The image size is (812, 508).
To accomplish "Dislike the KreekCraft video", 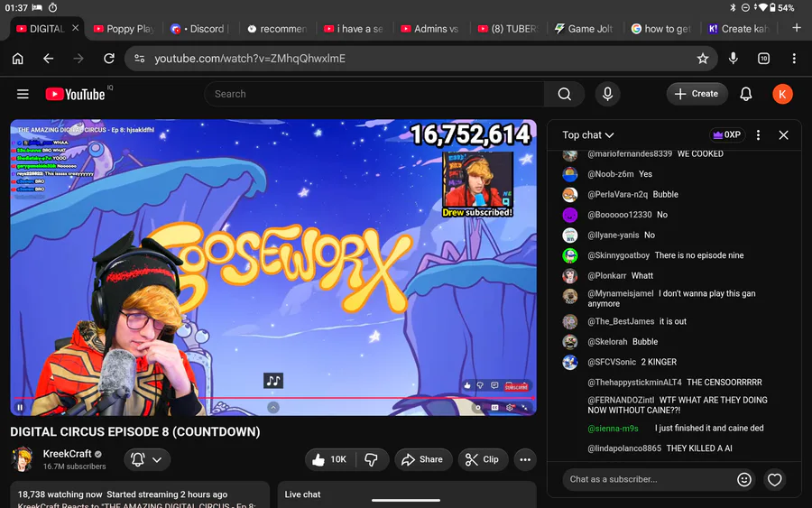I will point(372,459).
